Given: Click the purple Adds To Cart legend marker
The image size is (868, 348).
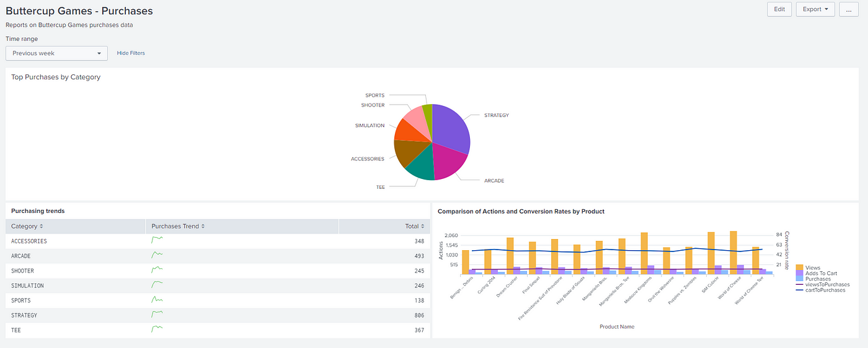Looking at the screenshot, I should [x=800, y=274].
